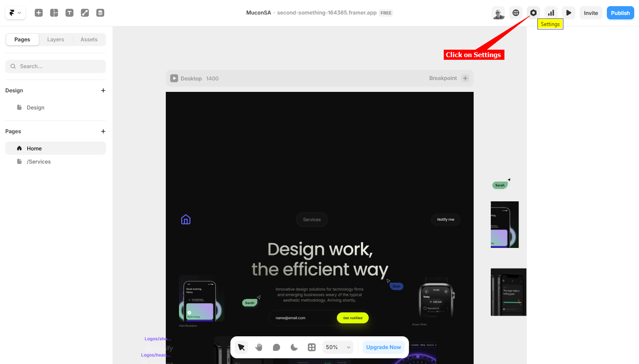639x364 pixels.
Task: Add a new page with Pages plus
Action: pyautogui.click(x=103, y=131)
